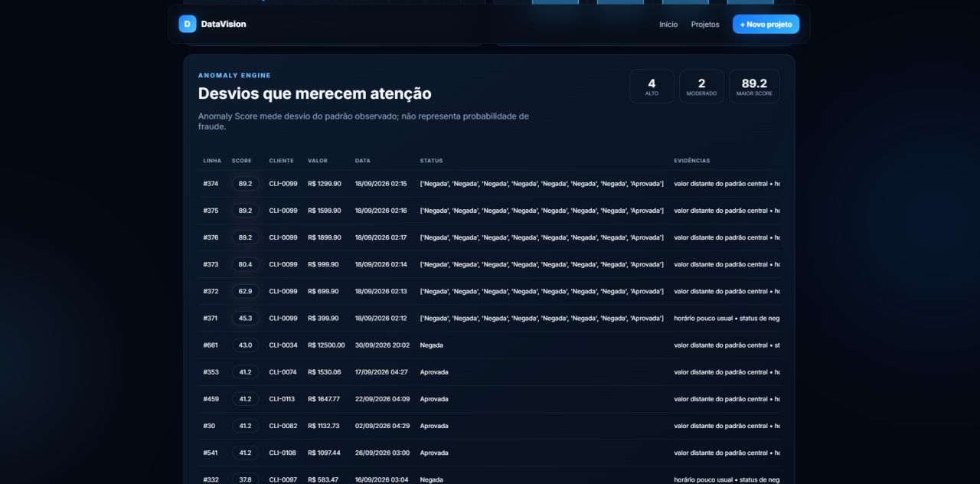Image resolution: width=980 pixels, height=484 pixels.
Task: Click client cell CLI-0097
Action: (x=283, y=479)
